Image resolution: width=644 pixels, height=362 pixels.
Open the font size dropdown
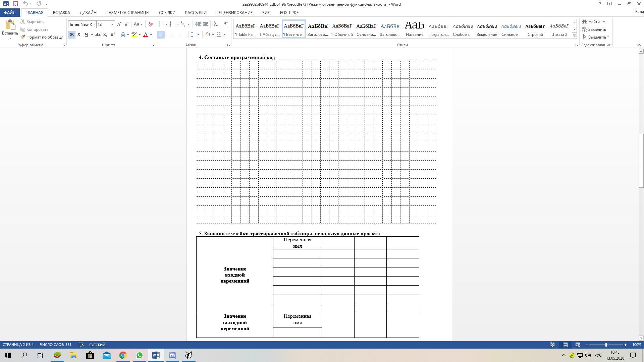112,24
